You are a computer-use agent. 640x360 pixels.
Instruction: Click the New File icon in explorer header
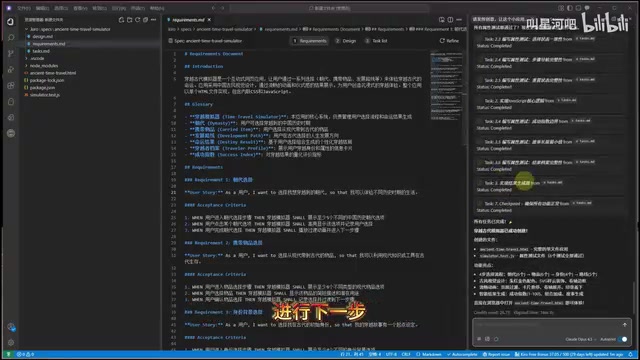click(x=121, y=20)
